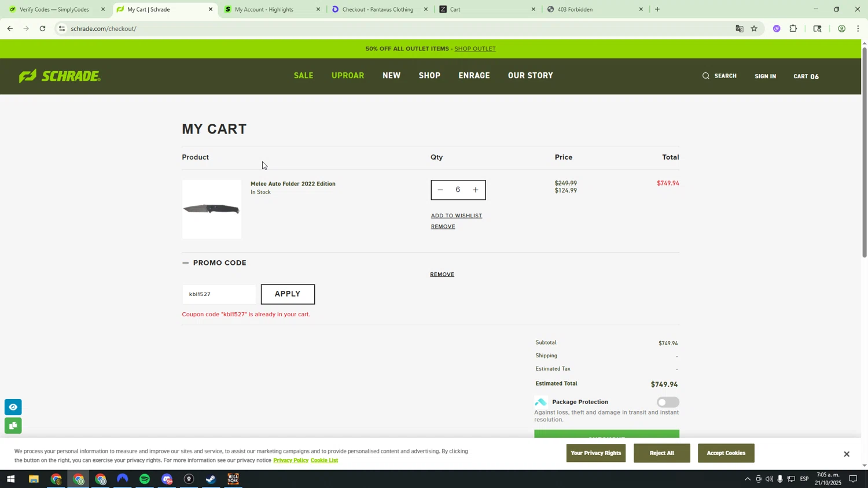Click SIGN IN link
Screen dimensions: 868x488
click(x=765, y=76)
